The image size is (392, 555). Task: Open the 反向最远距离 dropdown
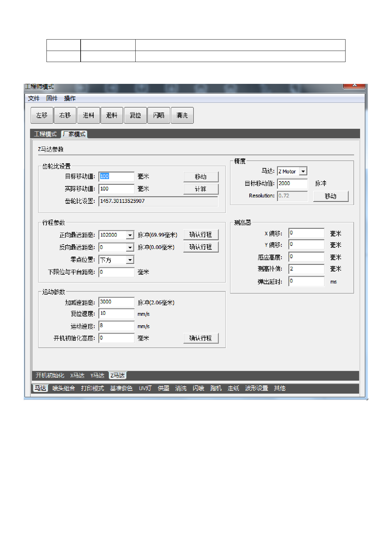[x=130, y=247]
